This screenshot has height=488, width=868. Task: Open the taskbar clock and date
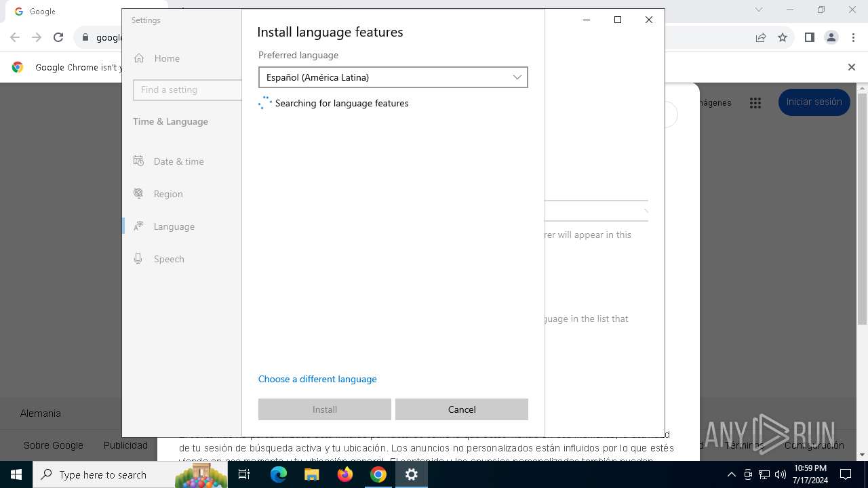click(x=810, y=474)
